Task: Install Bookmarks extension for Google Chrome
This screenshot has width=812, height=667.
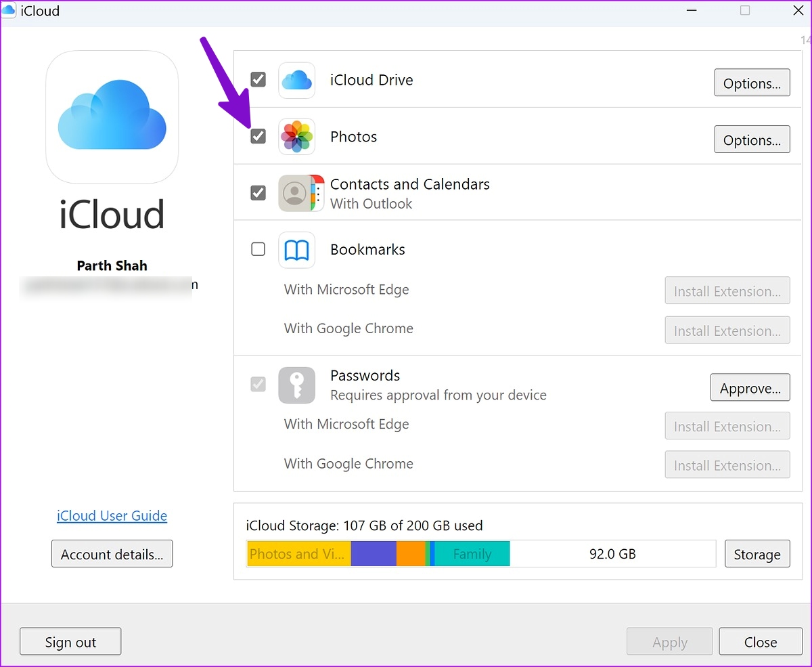Action: pos(727,330)
